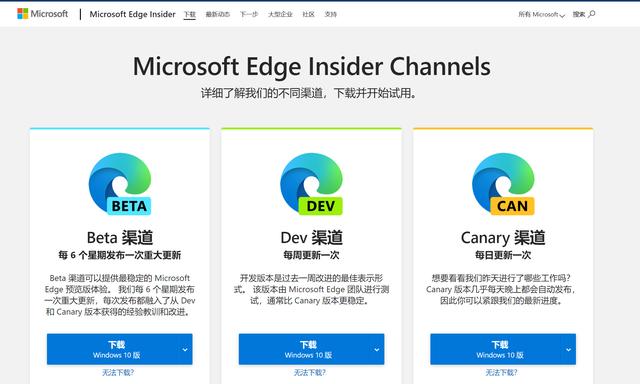Open the 下一步 navigation item
The image size is (640, 384).
pyautogui.click(x=249, y=14)
